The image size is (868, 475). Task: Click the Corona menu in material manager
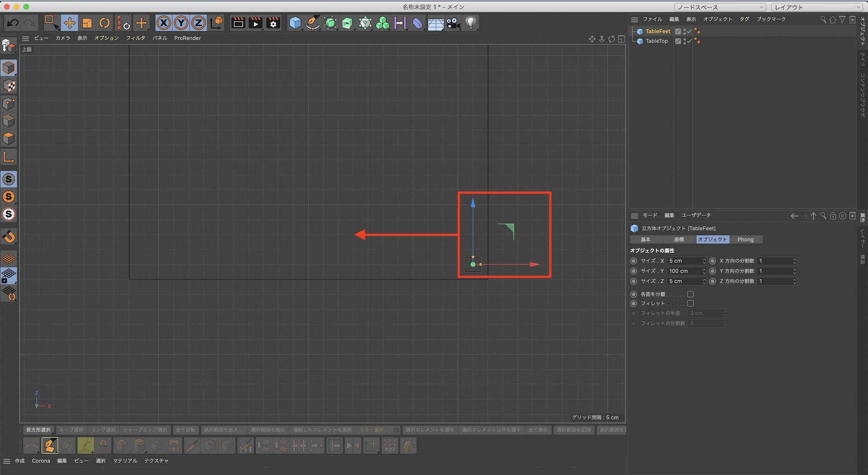pyautogui.click(x=41, y=461)
